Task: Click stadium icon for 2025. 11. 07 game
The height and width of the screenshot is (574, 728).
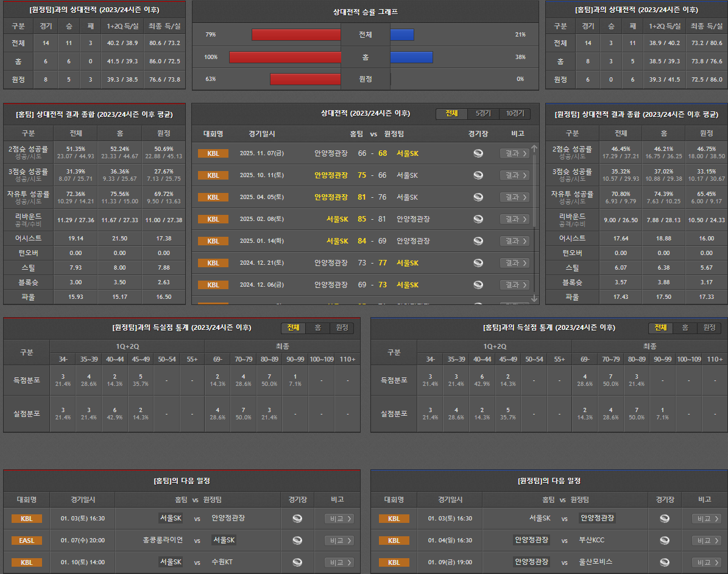Action: 478,153
